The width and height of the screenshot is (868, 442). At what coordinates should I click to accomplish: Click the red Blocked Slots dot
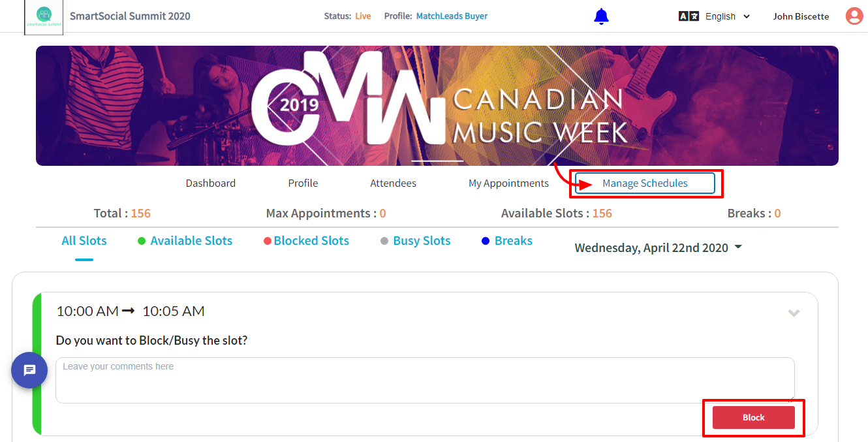click(x=267, y=241)
